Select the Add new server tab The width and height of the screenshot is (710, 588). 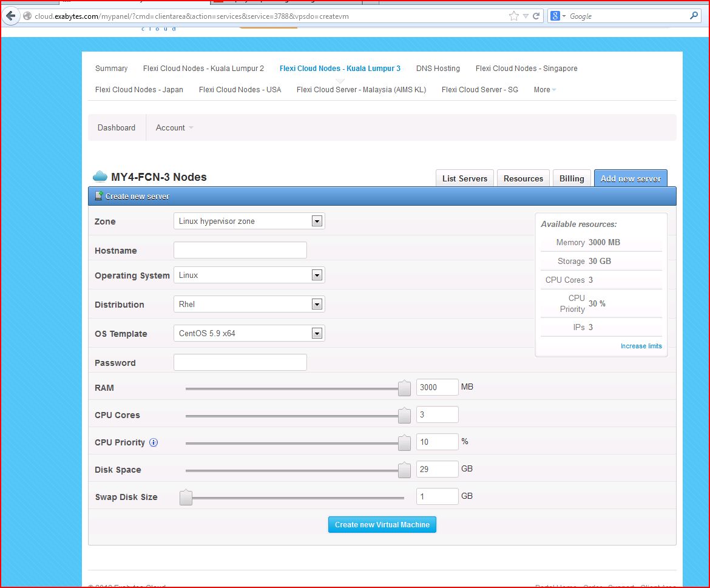coord(631,178)
